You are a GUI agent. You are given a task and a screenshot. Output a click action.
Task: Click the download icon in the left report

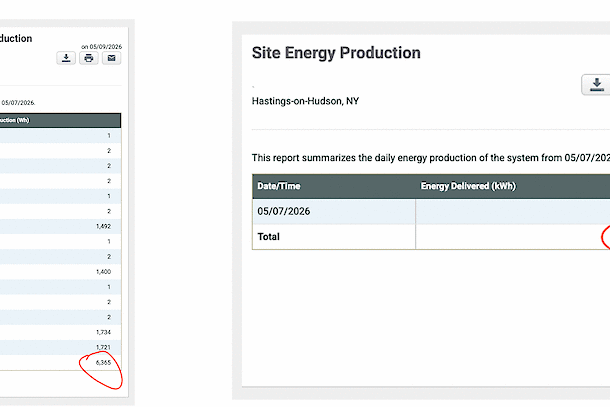point(66,58)
